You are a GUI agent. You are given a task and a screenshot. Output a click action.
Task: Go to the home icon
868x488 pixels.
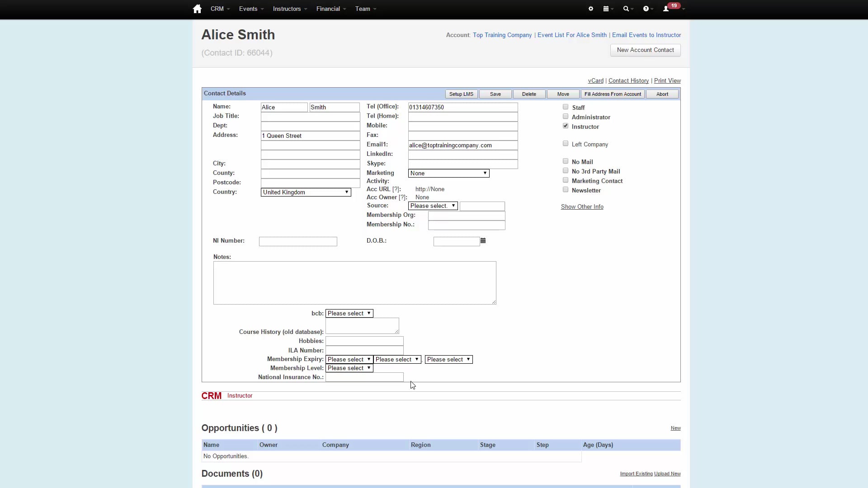197,9
